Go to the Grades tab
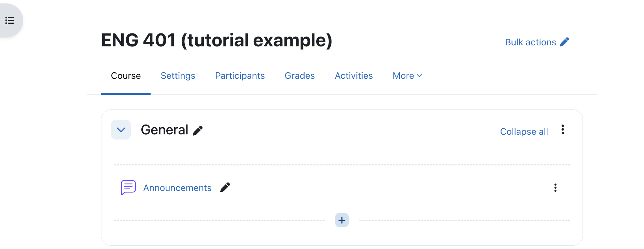 300,76
